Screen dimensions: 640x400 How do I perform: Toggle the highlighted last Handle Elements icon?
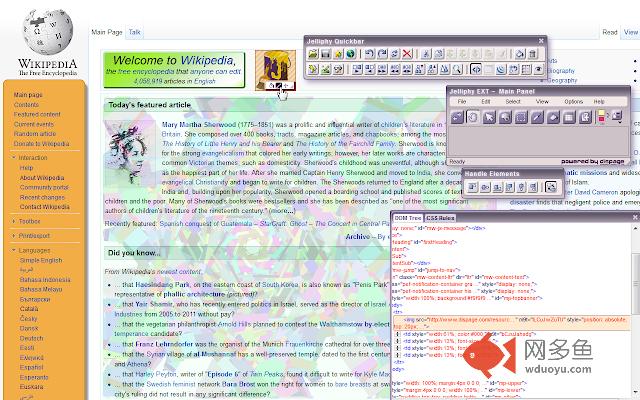551,187
